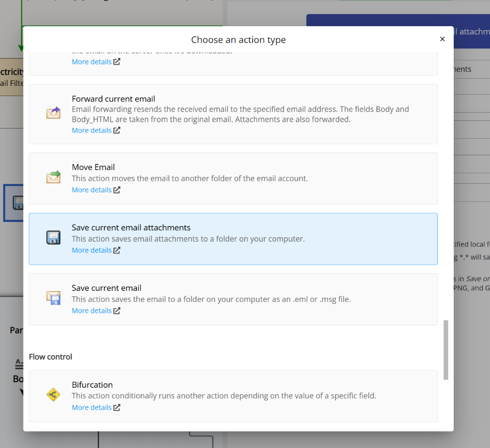Screen dimensions: 490x448
Task: Open More details for Bifurcation
Action: pyautogui.click(x=91, y=407)
